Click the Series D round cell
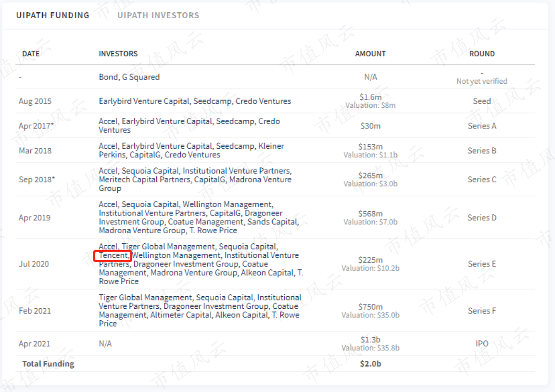The image size is (555, 392). [x=482, y=217]
